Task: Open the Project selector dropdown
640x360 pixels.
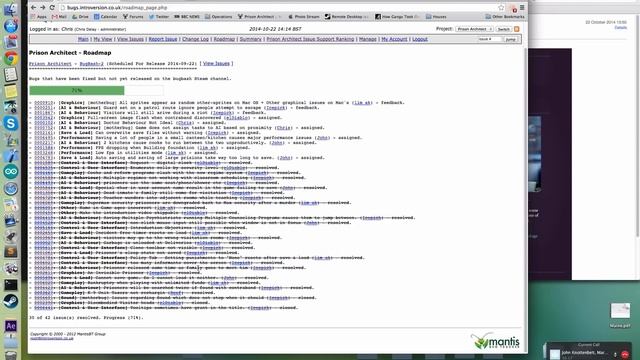Action: [474, 29]
